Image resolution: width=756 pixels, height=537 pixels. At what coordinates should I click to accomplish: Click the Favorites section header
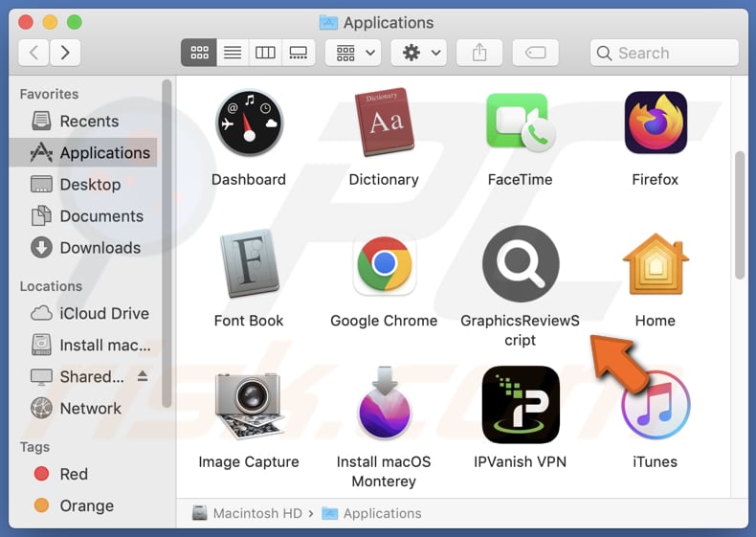(x=49, y=94)
